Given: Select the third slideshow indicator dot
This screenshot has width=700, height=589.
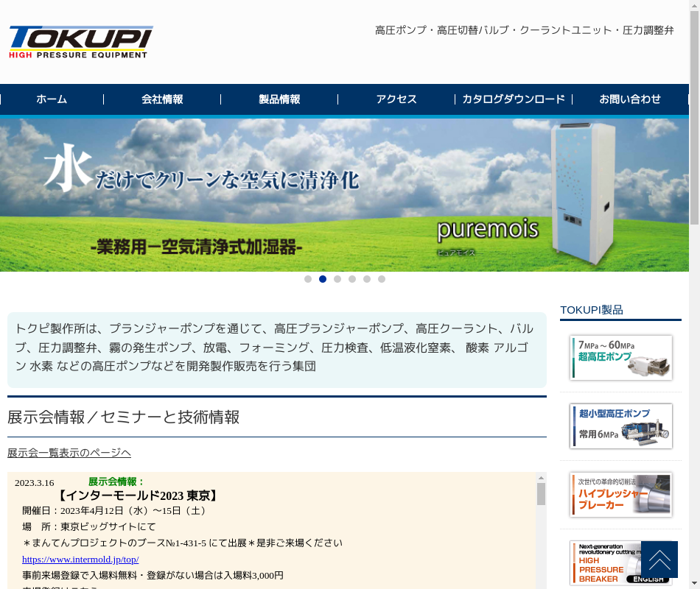Looking at the screenshot, I should tap(337, 279).
